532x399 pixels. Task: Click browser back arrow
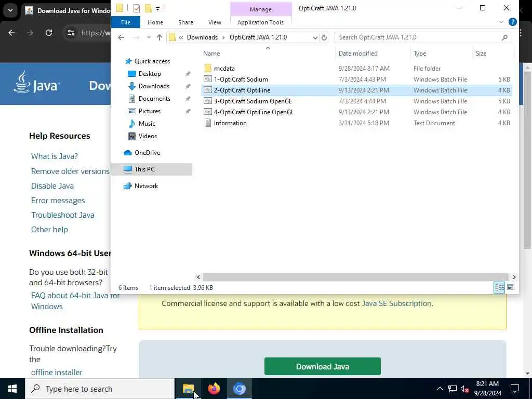click(x=11, y=33)
